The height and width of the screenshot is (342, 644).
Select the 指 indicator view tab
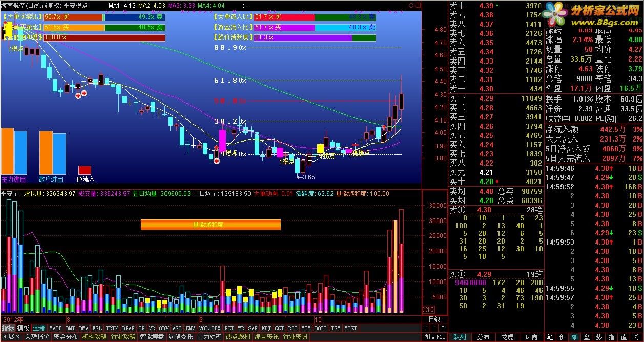(610, 337)
